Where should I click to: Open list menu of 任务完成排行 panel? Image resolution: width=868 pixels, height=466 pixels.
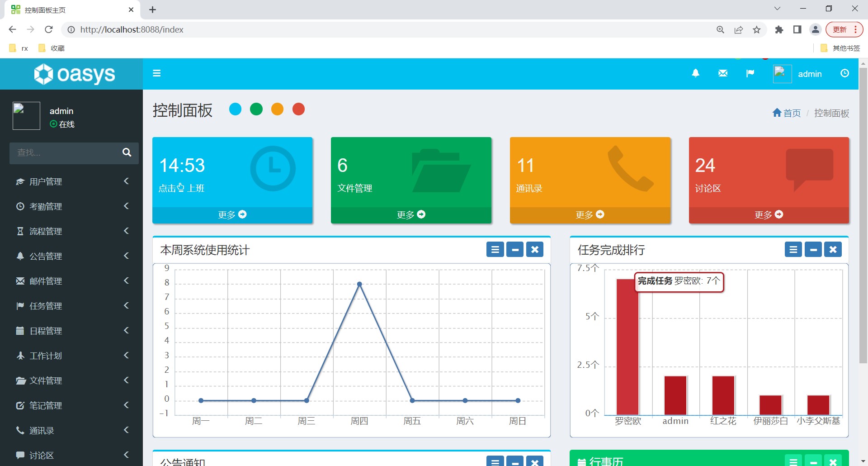point(793,249)
